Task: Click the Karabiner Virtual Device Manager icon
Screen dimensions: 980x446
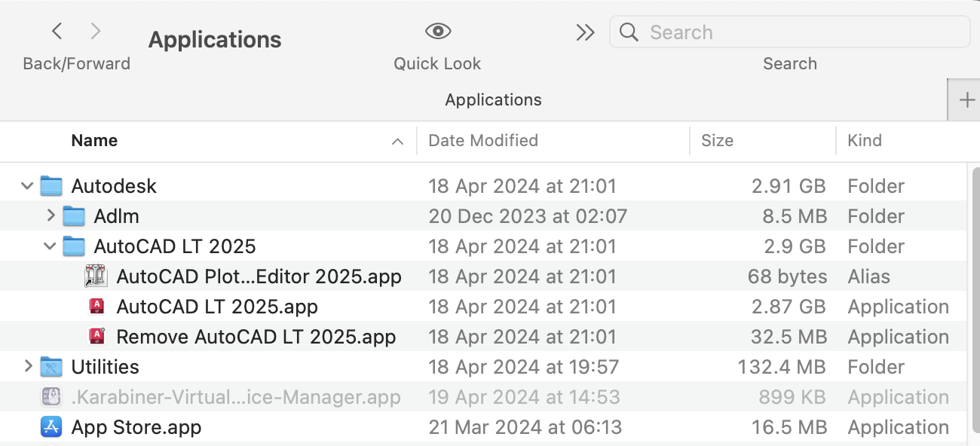Action: [x=51, y=397]
